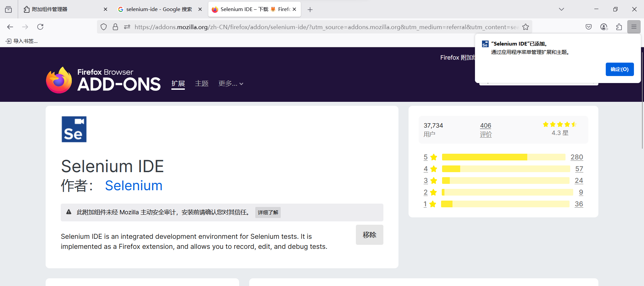Open the list all tabs dropdown arrow
Image resolution: width=644 pixels, height=286 pixels.
point(561,9)
